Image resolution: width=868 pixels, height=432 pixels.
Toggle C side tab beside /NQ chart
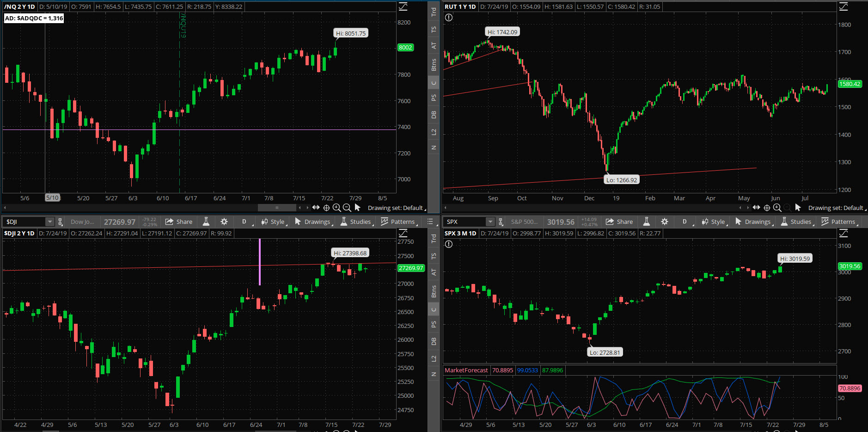coord(434,83)
